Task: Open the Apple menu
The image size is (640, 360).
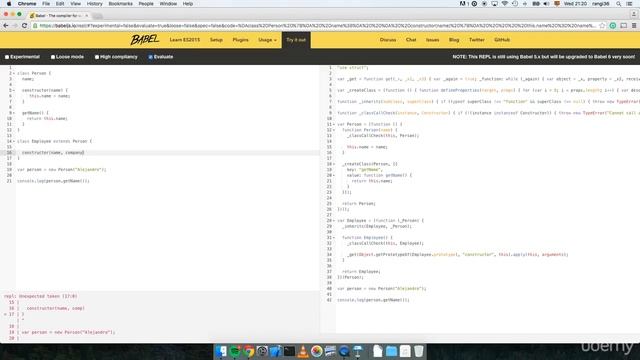Action: (9, 4)
